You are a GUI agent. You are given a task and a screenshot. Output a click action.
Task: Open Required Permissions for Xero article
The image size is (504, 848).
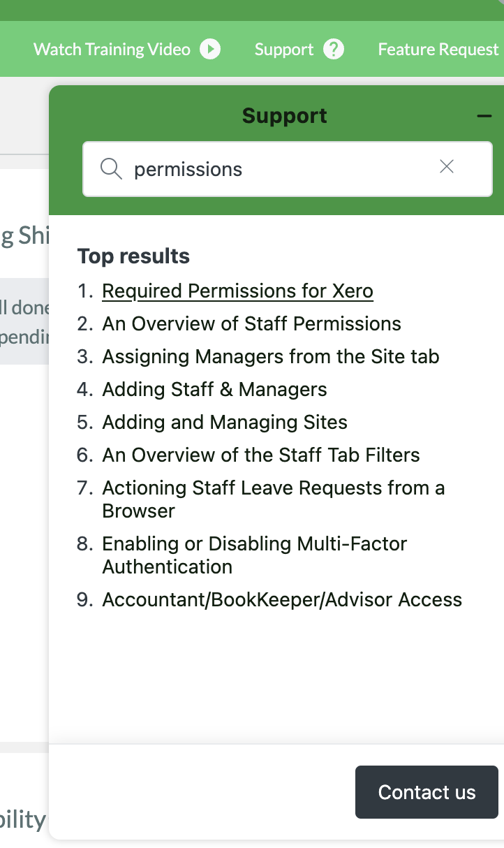pyautogui.click(x=237, y=291)
